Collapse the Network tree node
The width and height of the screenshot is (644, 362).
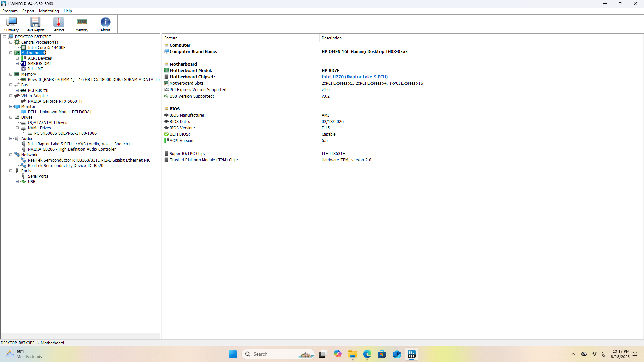tap(11, 155)
